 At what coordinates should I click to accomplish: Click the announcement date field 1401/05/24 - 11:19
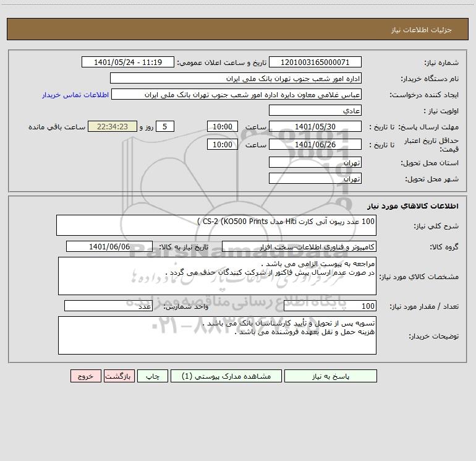click(128, 62)
